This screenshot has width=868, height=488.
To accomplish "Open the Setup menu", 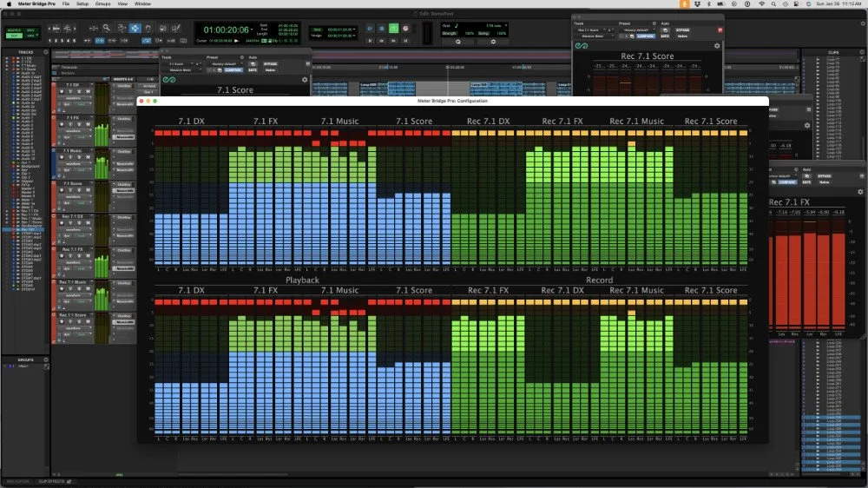I will pos(82,3).
